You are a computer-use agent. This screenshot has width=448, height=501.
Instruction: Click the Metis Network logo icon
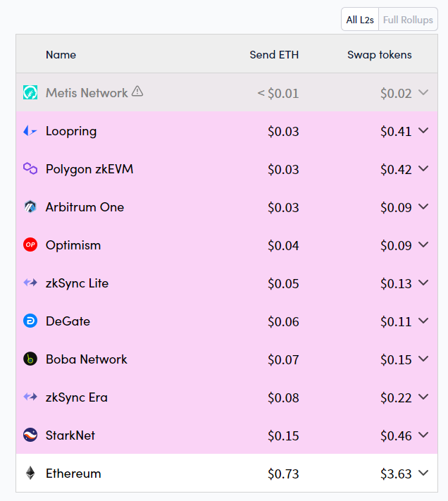click(30, 92)
